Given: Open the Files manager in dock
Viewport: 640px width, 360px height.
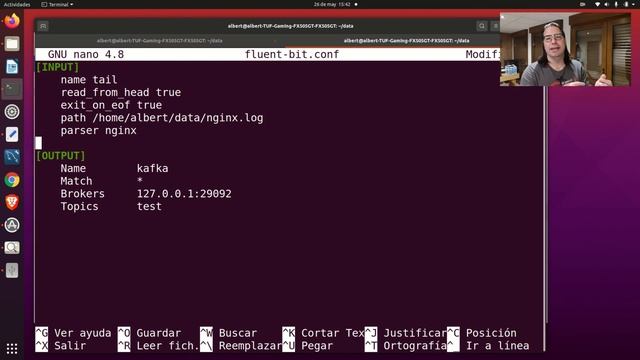Looking at the screenshot, I should 12,44.
